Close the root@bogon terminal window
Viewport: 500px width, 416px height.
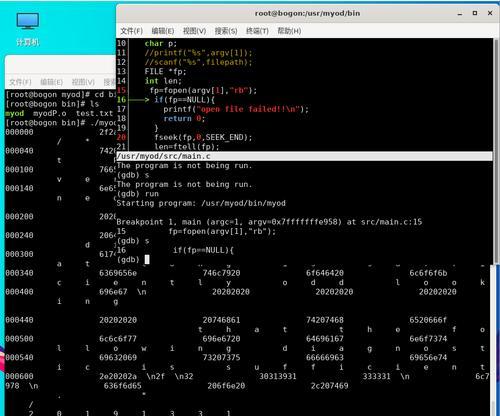pyautogui.click(x=490, y=13)
